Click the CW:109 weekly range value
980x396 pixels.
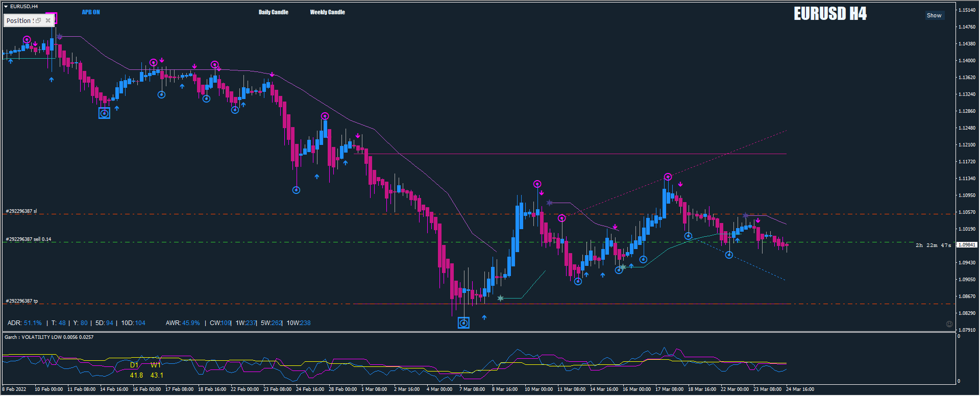coord(220,323)
